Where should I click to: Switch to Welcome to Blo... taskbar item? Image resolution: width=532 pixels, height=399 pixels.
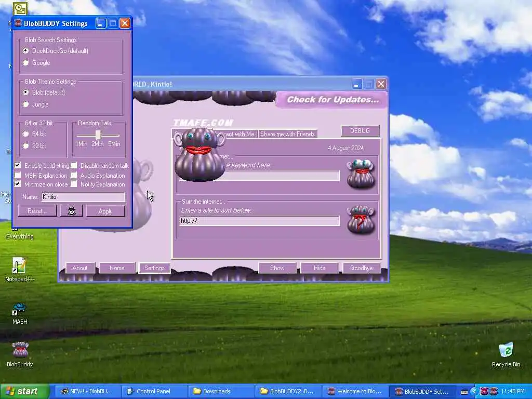[354, 392]
